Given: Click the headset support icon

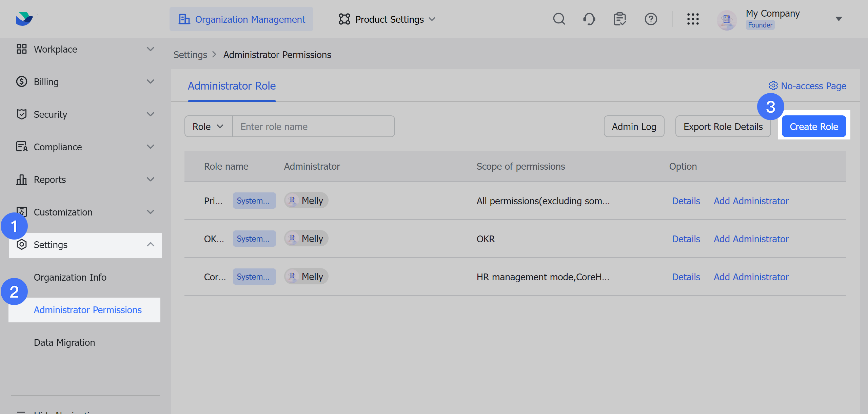Looking at the screenshot, I should point(589,19).
